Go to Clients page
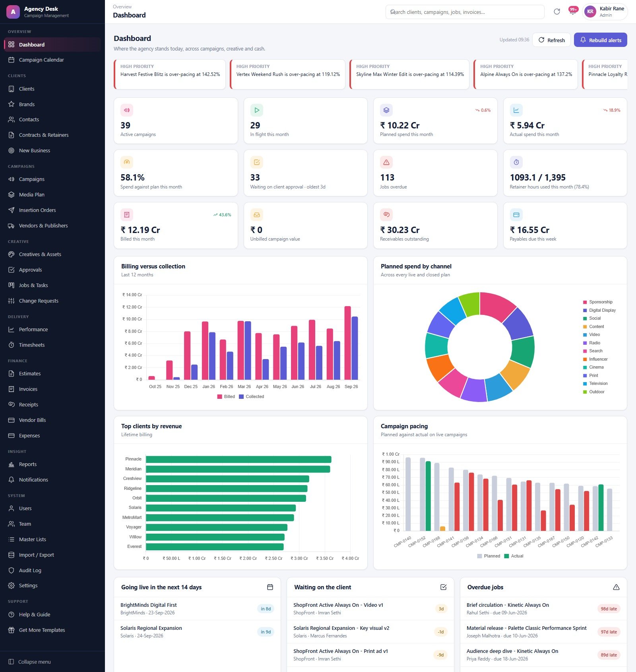 point(52,89)
